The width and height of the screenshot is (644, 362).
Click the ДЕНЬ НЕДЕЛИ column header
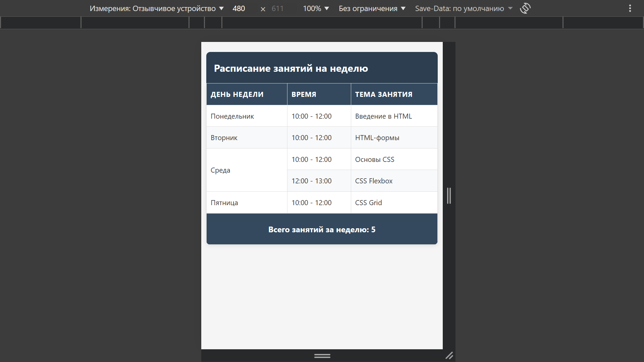click(237, 94)
